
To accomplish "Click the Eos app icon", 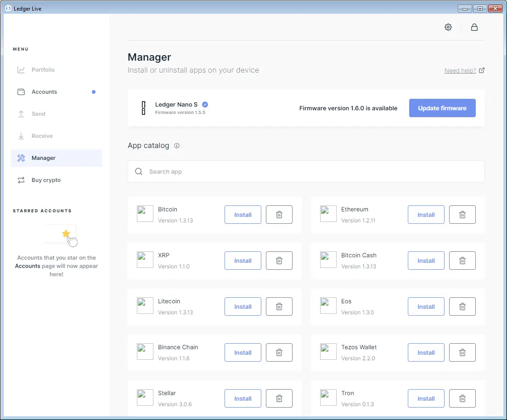I will point(328,306).
